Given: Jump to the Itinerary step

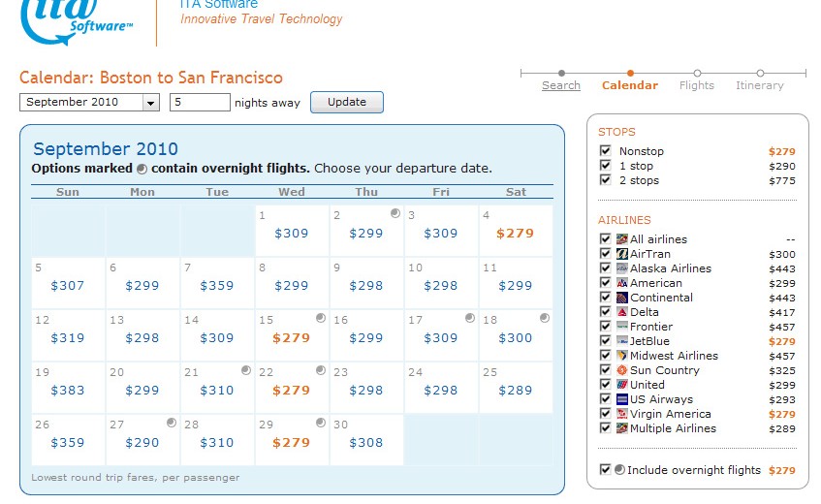Looking at the screenshot, I should point(759,85).
